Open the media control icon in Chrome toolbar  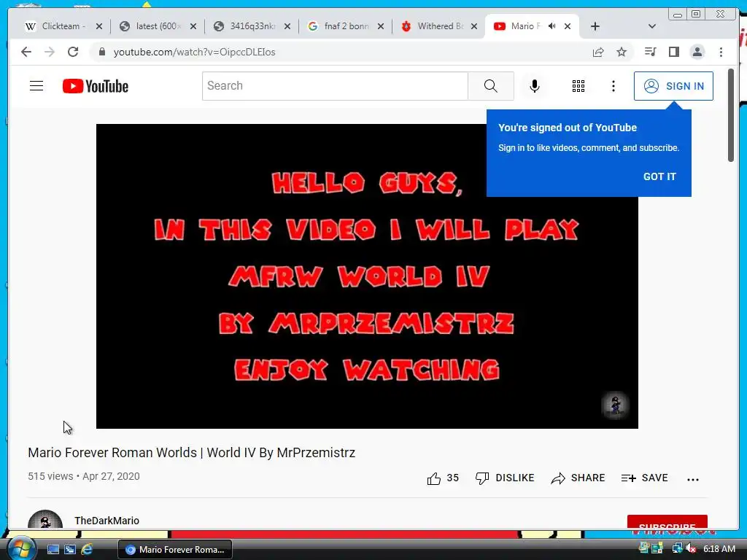[650, 52]
